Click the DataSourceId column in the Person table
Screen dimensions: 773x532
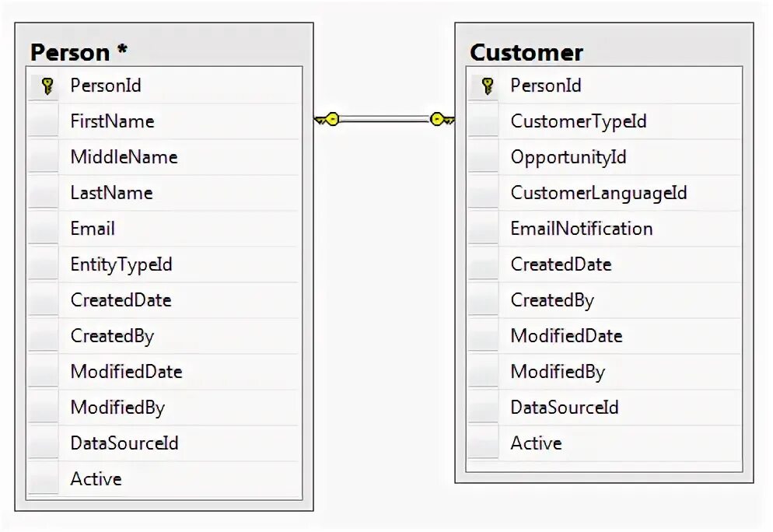(124, 443)
